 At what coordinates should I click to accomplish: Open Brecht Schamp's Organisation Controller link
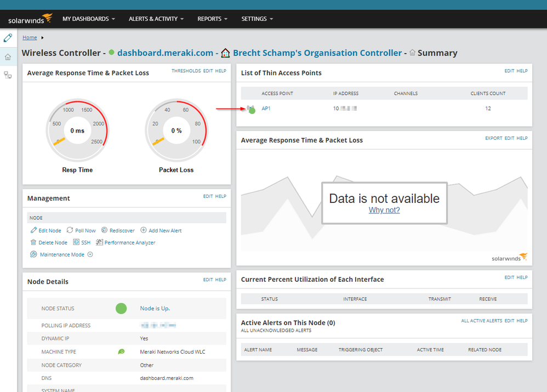317,53
